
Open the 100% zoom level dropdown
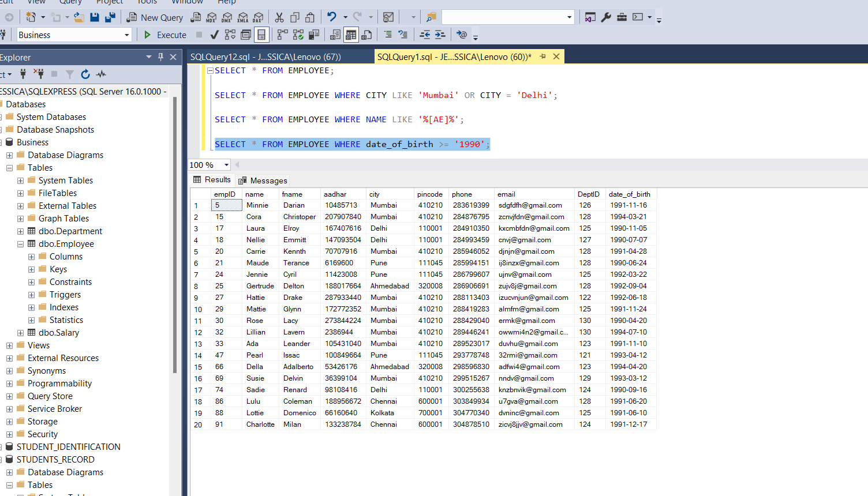[226, 165]
